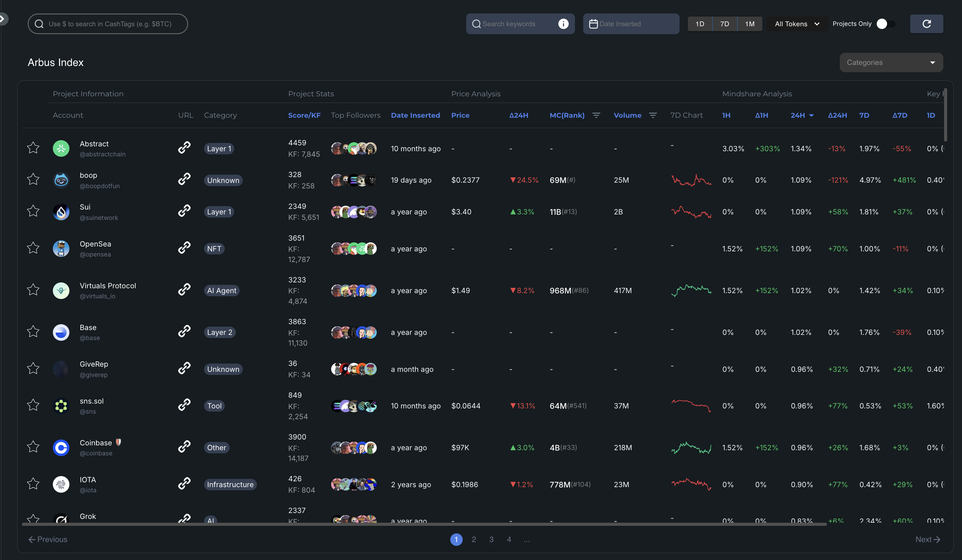Sort by the 1H mindshare column
The width and height of the screenshot is (962, 560).
pos(726,115)
